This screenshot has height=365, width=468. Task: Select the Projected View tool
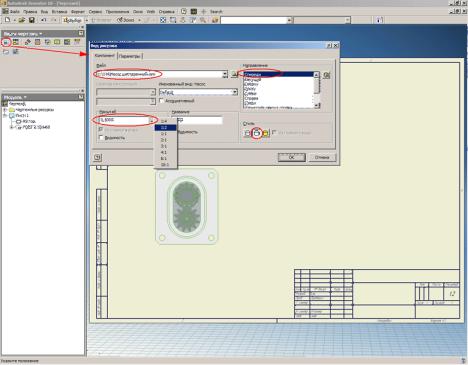[16, 42]
